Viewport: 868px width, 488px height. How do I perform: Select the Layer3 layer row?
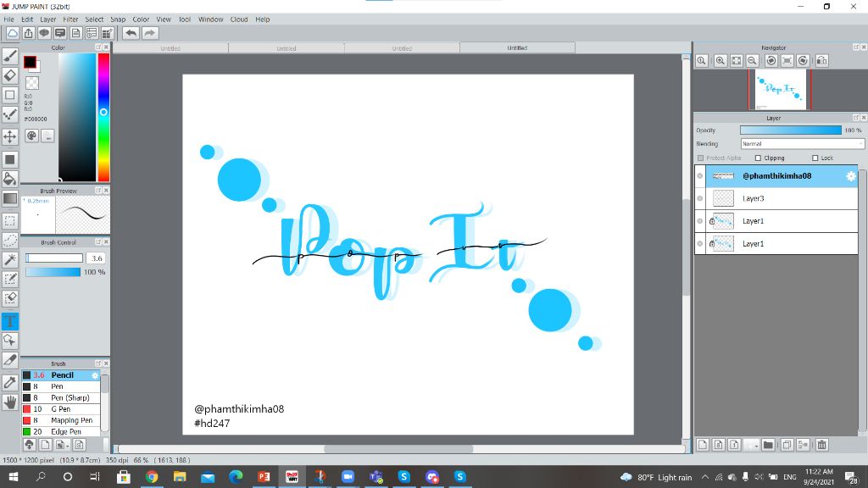click(x=776, y=198)
